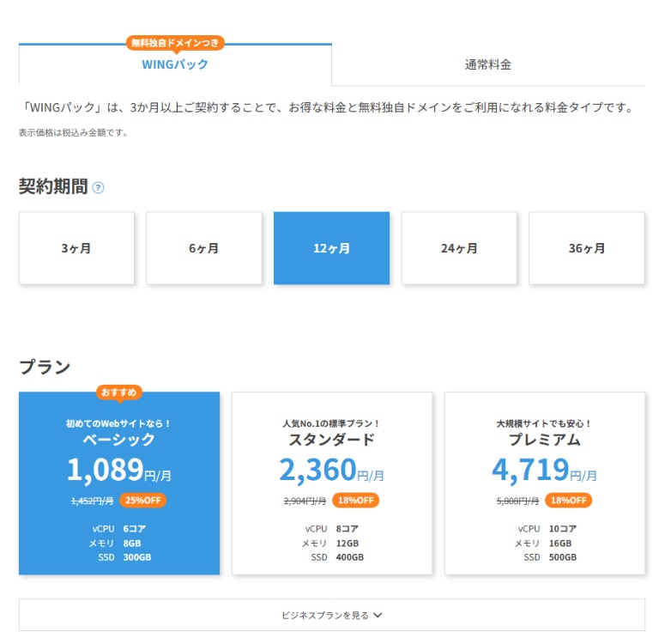Expand ビジネスプランを見る section
Screen dimensions: 671x644
pos(332,615)
